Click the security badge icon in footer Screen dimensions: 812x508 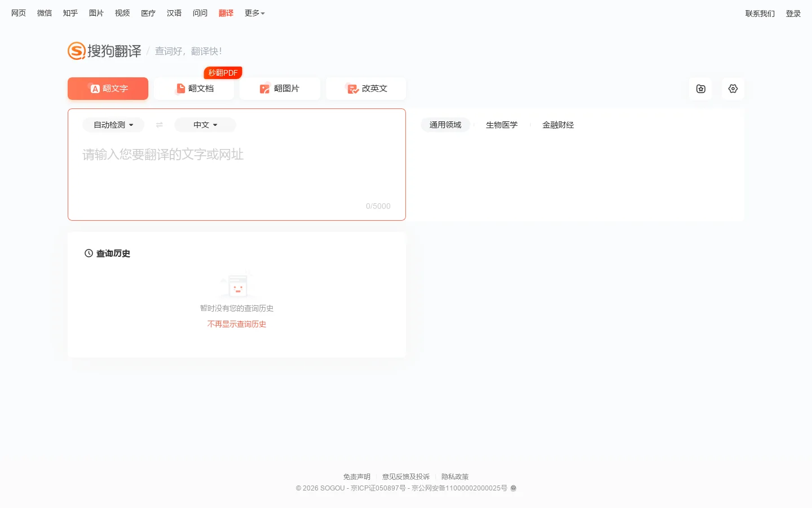[x=513, y=488]
